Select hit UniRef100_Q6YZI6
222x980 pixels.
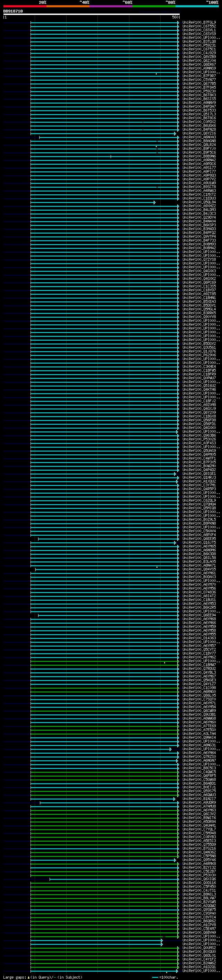pyautogui.click(x=199, y=133)
